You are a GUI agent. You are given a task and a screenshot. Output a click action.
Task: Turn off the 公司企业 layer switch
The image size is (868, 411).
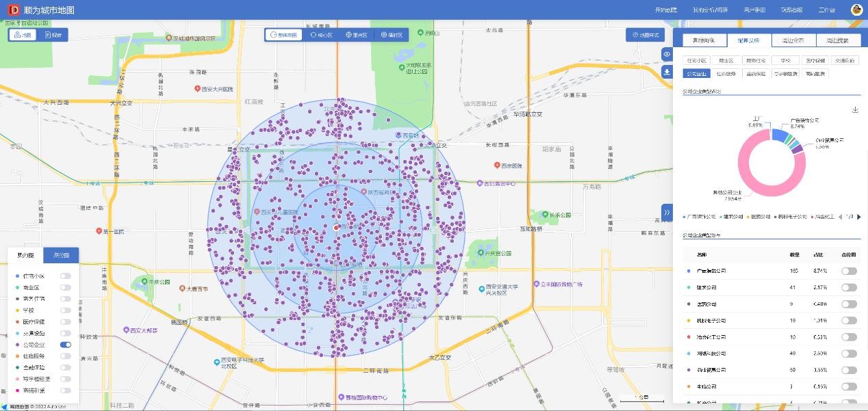[66, 345]
